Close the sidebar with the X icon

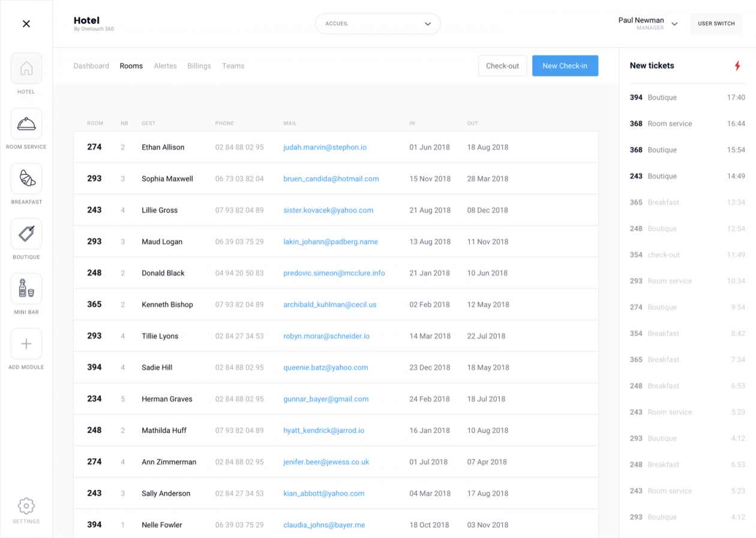[26, 23]
